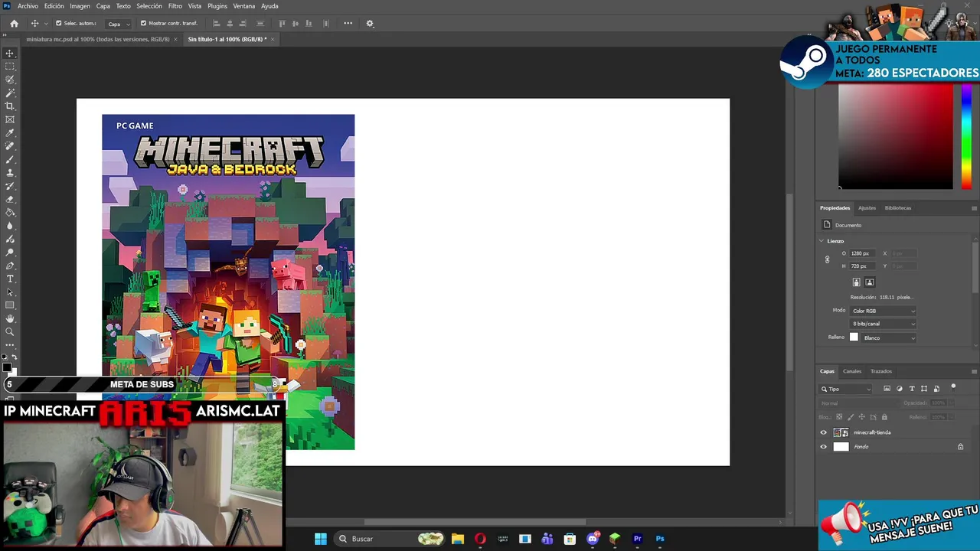The image size is (980, 551).
Task: Select the minecraft-tienda layer thumbnail
Action: point(841,432)
